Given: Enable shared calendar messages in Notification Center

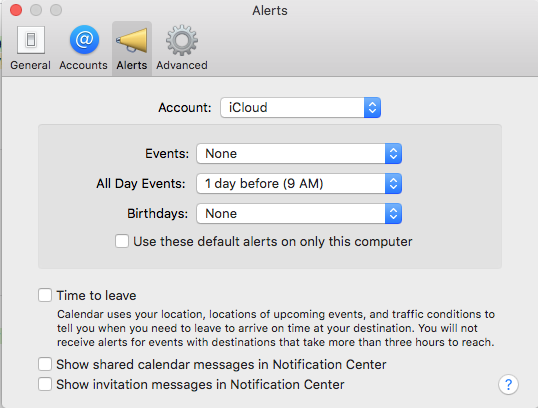Looking at the screenshot, I should [x=45, y=364].
